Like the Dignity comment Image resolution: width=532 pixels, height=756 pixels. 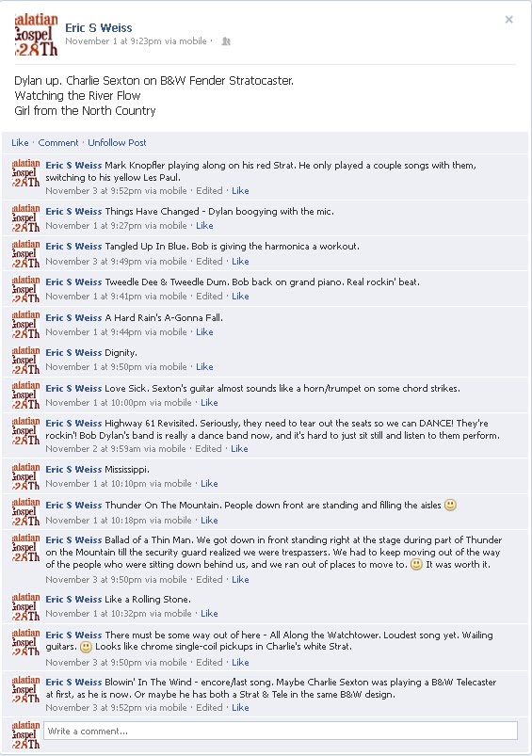204,366
